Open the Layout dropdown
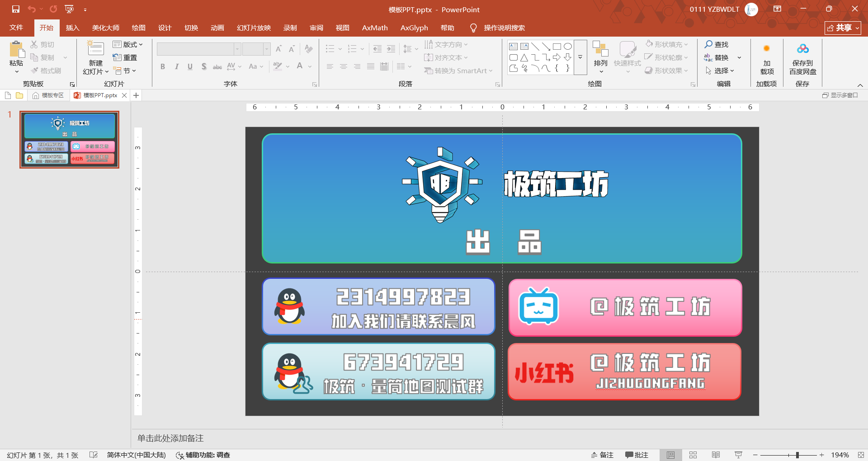 127,44
